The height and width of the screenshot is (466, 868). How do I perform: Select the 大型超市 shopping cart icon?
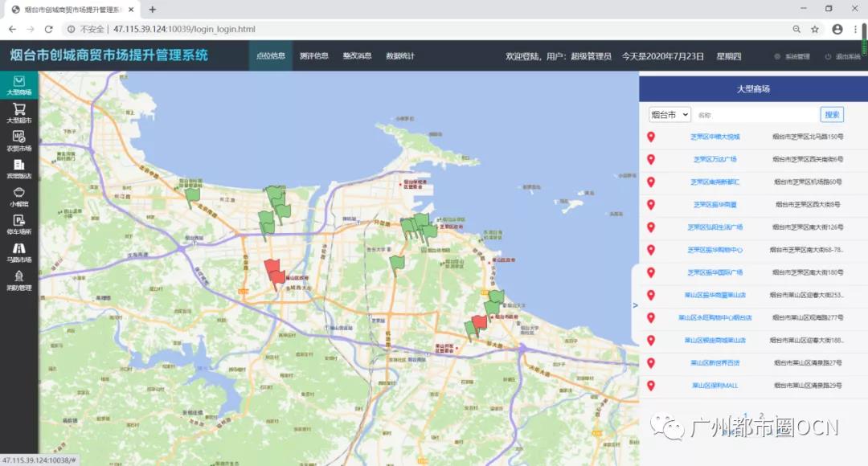[x=19, y=112]
